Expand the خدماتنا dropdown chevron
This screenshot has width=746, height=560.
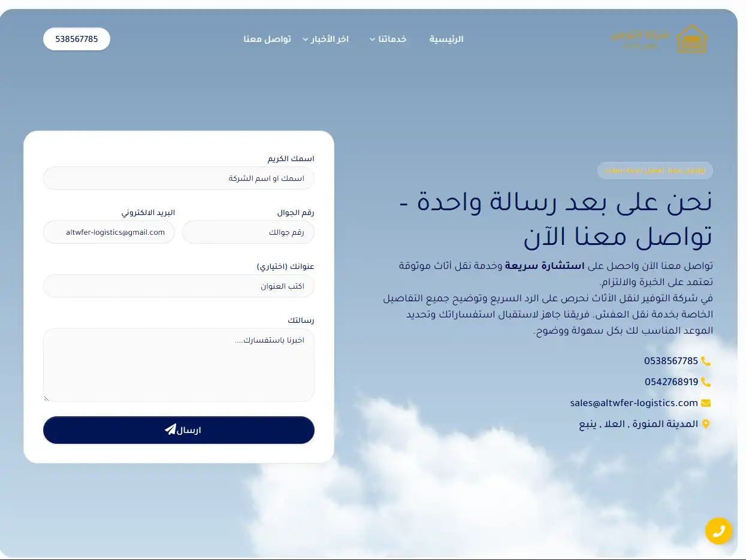[373, 40]
